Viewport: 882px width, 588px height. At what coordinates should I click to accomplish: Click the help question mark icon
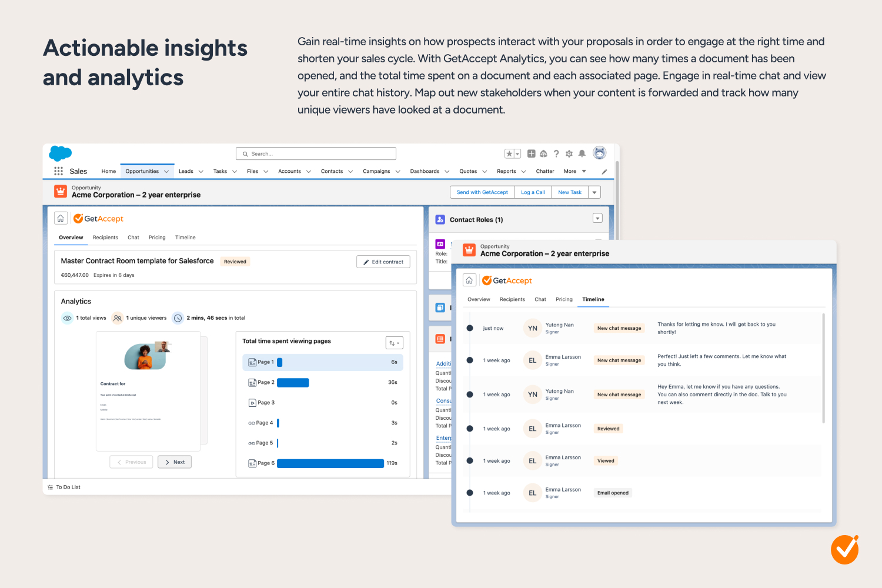tap(556, 153)
